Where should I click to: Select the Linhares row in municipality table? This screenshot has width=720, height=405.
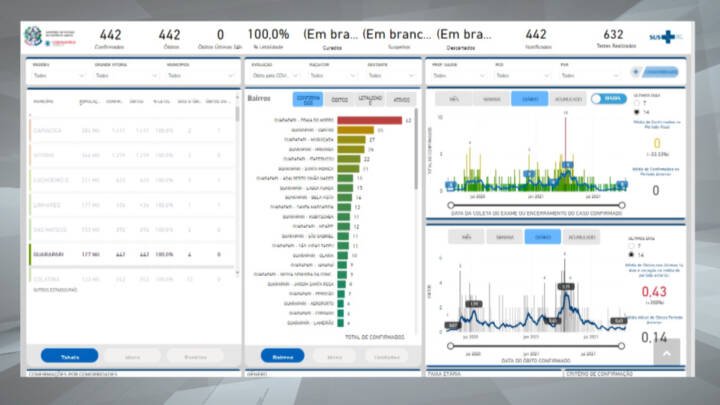pyautogui.click(x=132, y=205)
